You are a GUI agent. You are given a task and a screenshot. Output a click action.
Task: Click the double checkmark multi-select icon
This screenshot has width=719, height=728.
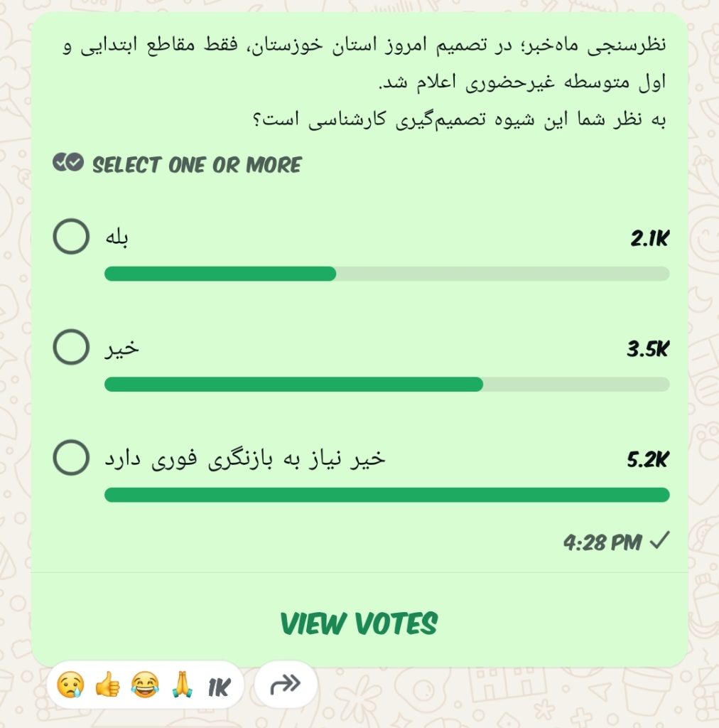[x=68, y=164]
